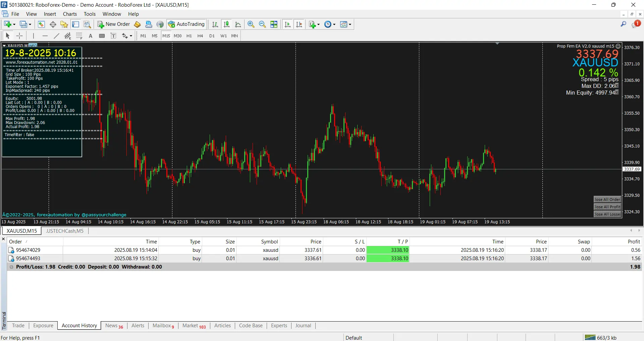Toggle the Chart Shift button
Screen dimensions: 644x341
(x=299, y=24)
